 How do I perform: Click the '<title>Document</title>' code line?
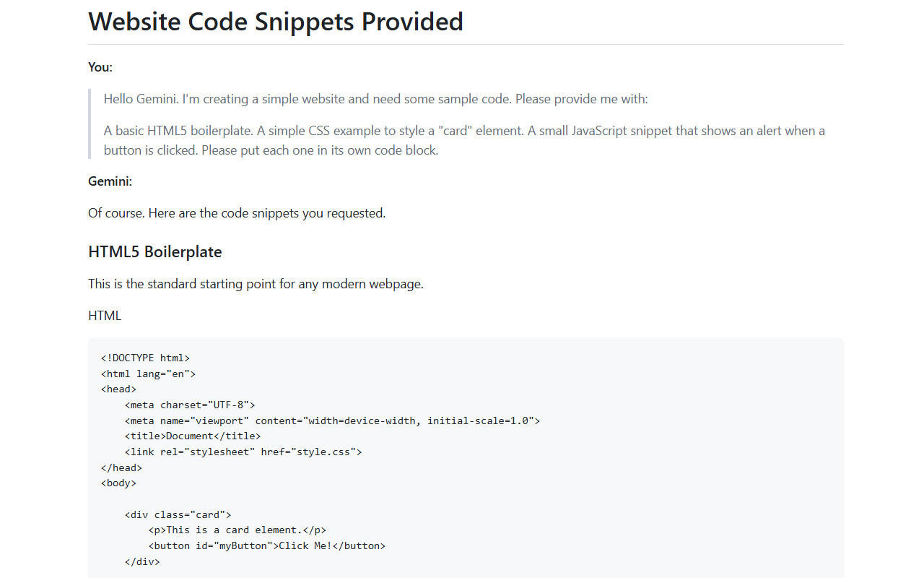tap(193, 436)
